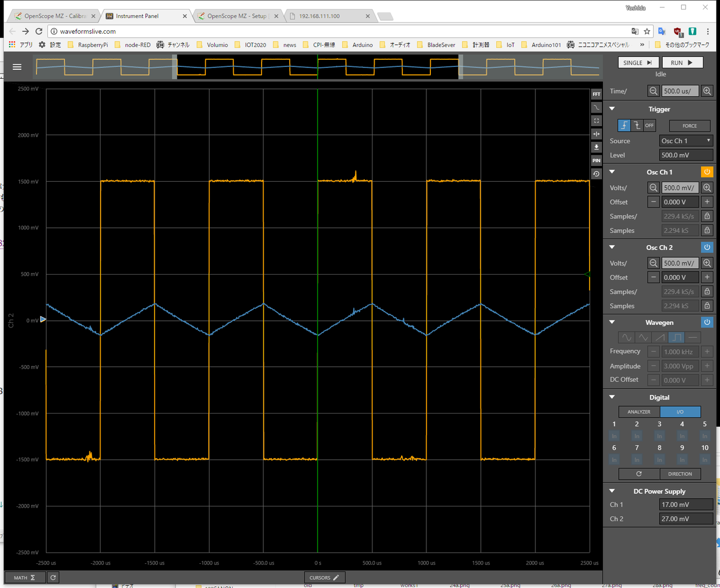Click the Osc Ch 1 samples-rate lock icon
The height and width of the screenshot is (588, 720).
707,216
